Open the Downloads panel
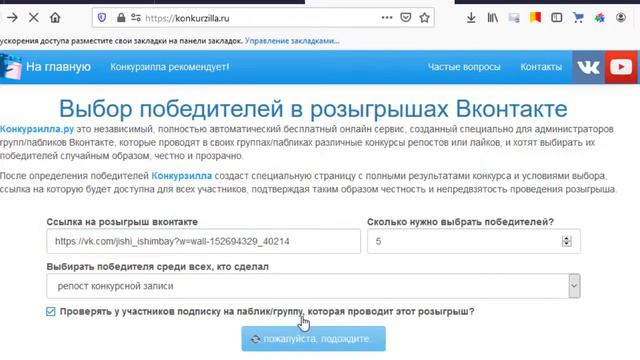 coord(471,18)
